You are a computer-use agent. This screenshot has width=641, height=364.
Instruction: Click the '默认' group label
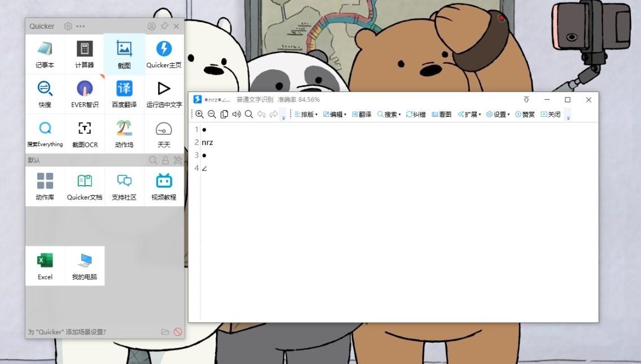(34, 160)
